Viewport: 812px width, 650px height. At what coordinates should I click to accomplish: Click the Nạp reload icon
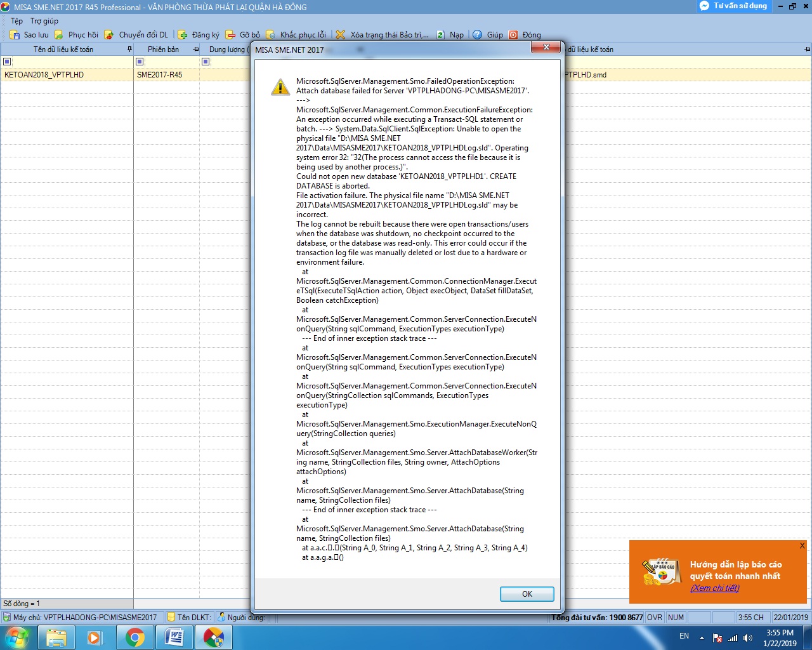tap(441, 35)
